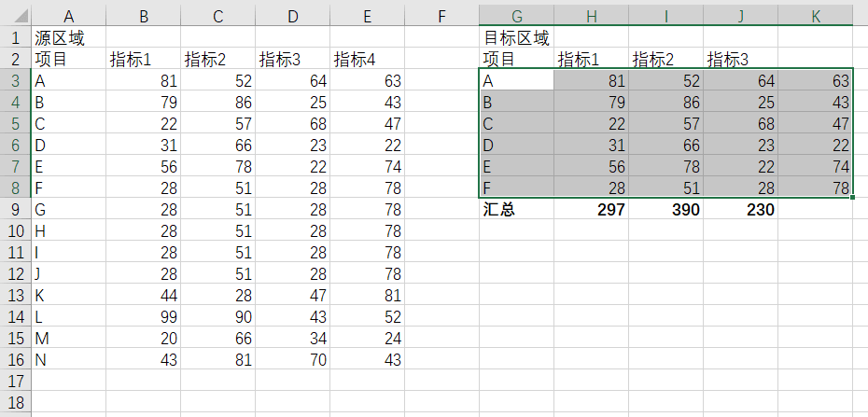Viewport: 868px width, 417px height.
Task: Click cell A13 labeled K
Action: [x=69, y=296]
